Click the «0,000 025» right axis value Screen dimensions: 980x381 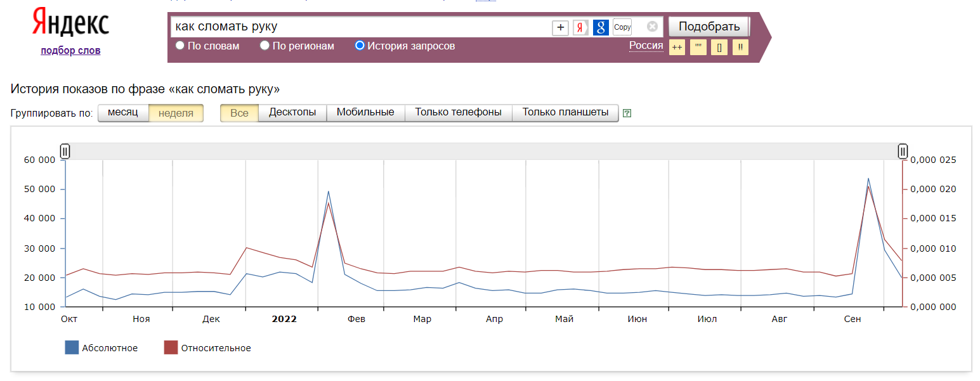click(x=933, y=160)
